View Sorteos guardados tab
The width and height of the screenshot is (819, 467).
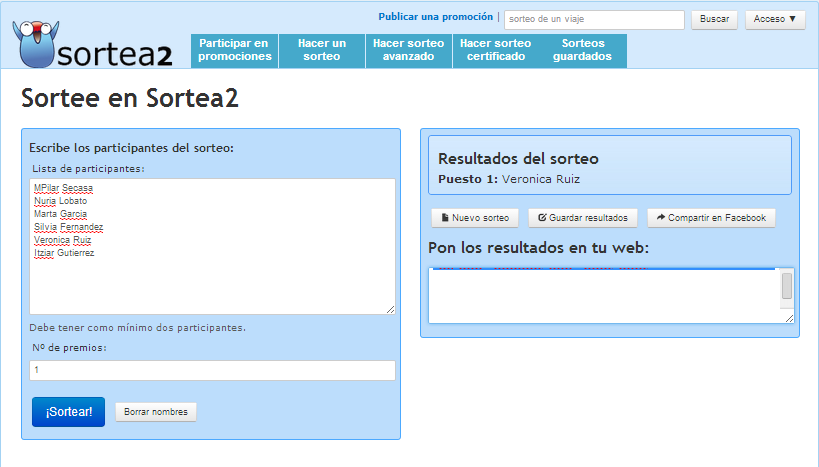pyautogui.click(x=582, y=50)
